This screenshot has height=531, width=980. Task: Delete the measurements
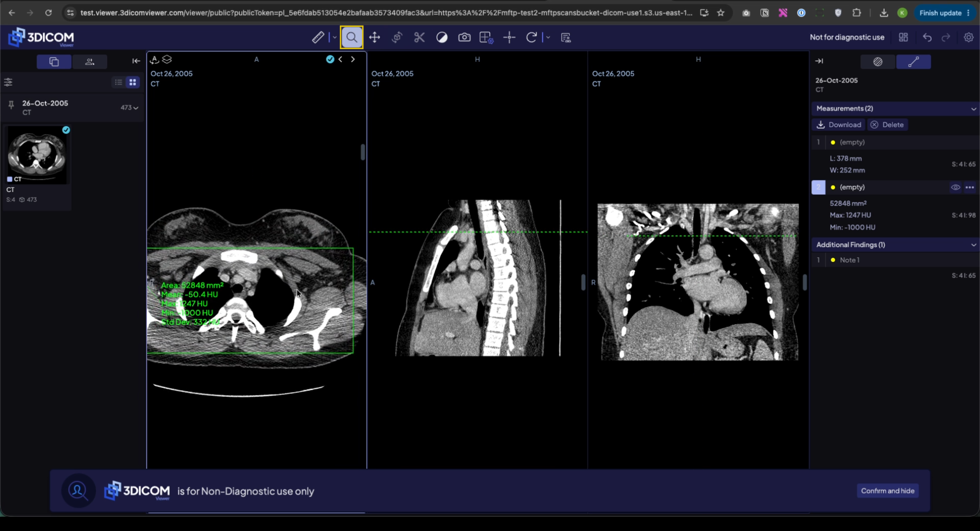click(887, 125)
